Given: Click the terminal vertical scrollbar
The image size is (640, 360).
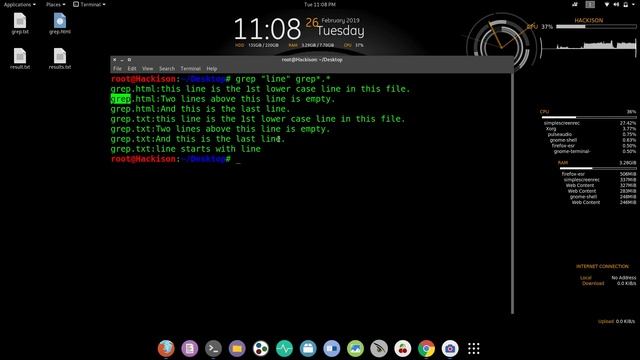Looking at the screenshot, I should (x=512, y=194).
